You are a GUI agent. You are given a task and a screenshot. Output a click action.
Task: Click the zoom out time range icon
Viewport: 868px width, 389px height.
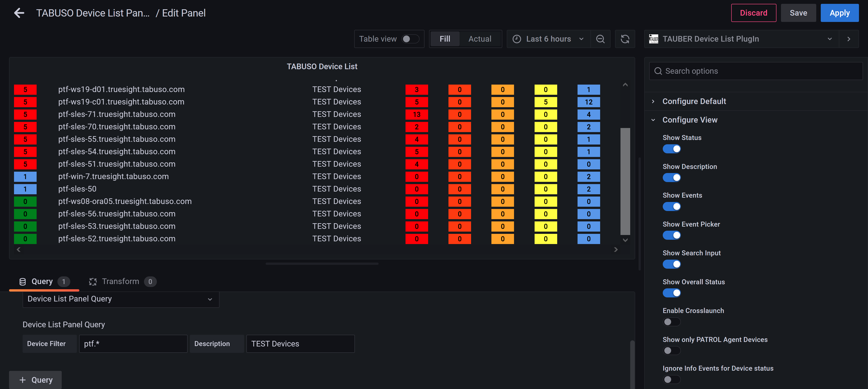click(x=600, y=39)
